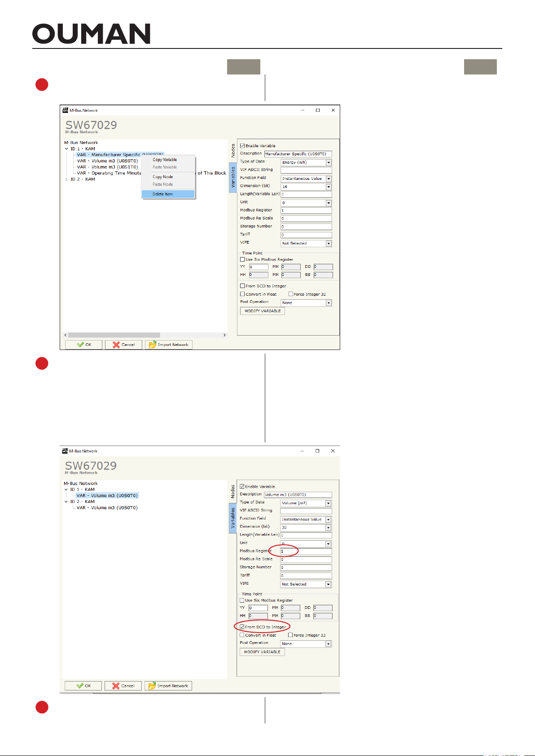Open the Dimension (bit) dropdown showing 32
The image size is (535, 756).
pyautogui.click(x=328, y=528)
